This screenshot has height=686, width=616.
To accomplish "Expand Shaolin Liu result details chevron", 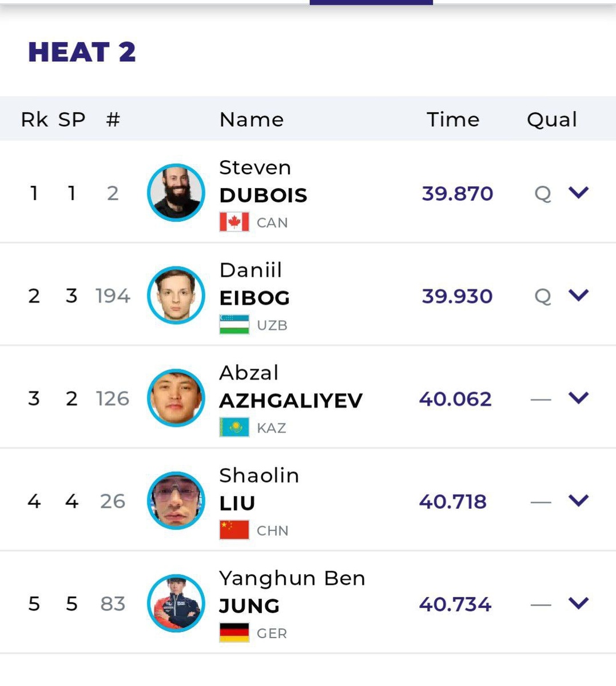I will [x=578, y=501].
